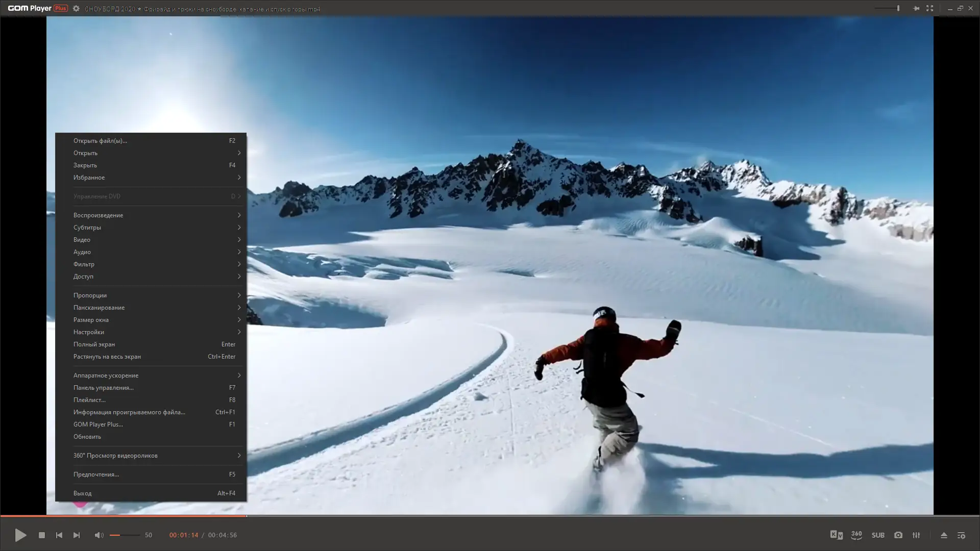
Task: Click the camera screenshot capture icon
Action: (x=898, y=535)
